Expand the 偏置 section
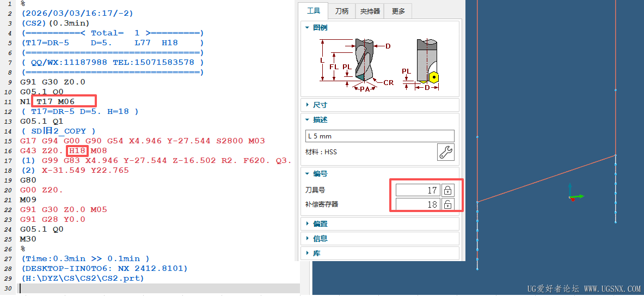 pos(380,223)
